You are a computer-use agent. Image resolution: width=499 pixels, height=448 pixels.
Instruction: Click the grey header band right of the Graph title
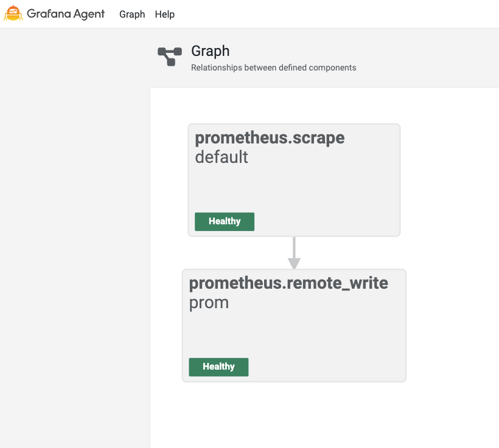click(x=426, y=58)
